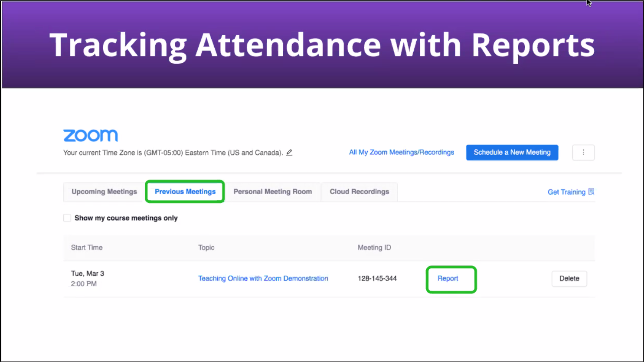This screenshot has height=362, width=644.
Task: Click the Start Time column header
Action: point(87,248)
